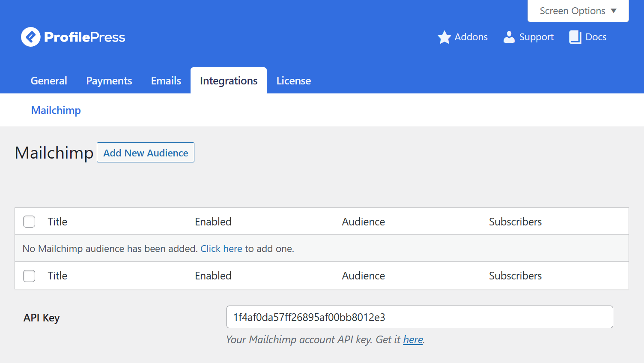Tick the select-all checkbox in table footer
This screenshot has width=644, height=363.
click(x=29, y=276)
